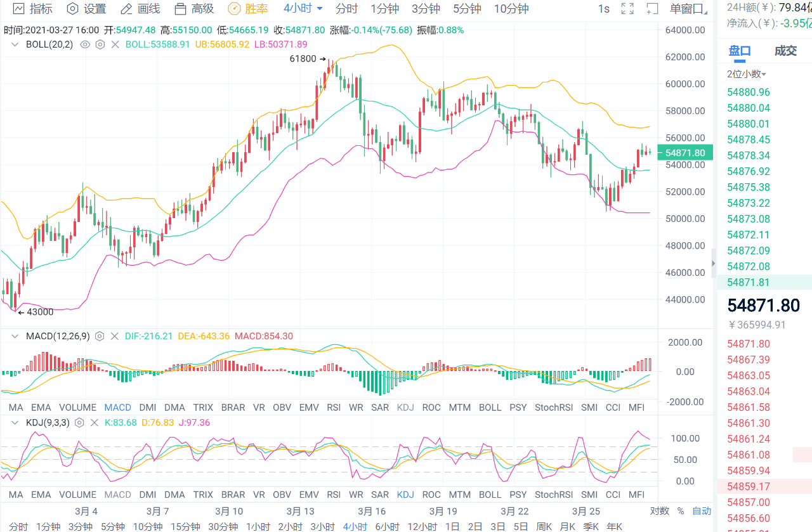Click the add-window icon beside fullscreen
Viewport: 812px width, 532px height.
[x=652, y=9]
